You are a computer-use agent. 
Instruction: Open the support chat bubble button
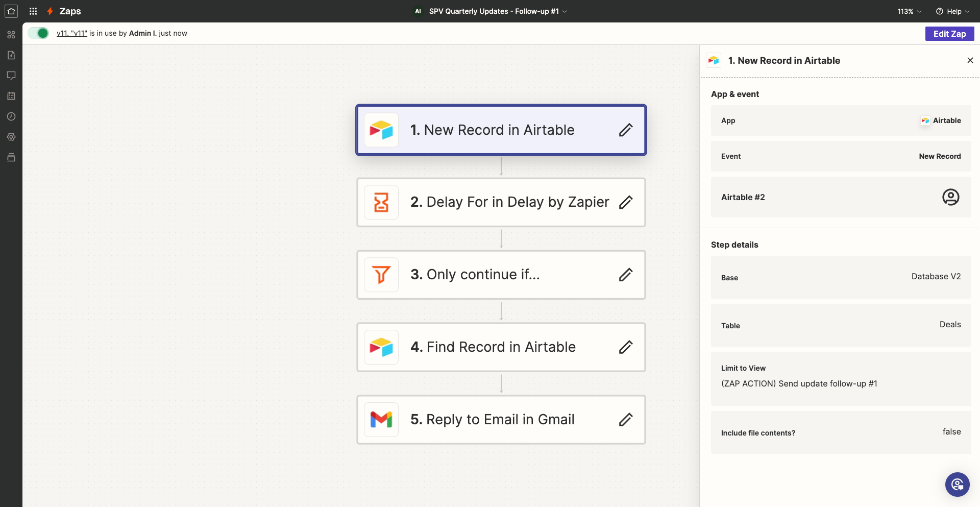(x=957, y=484)
